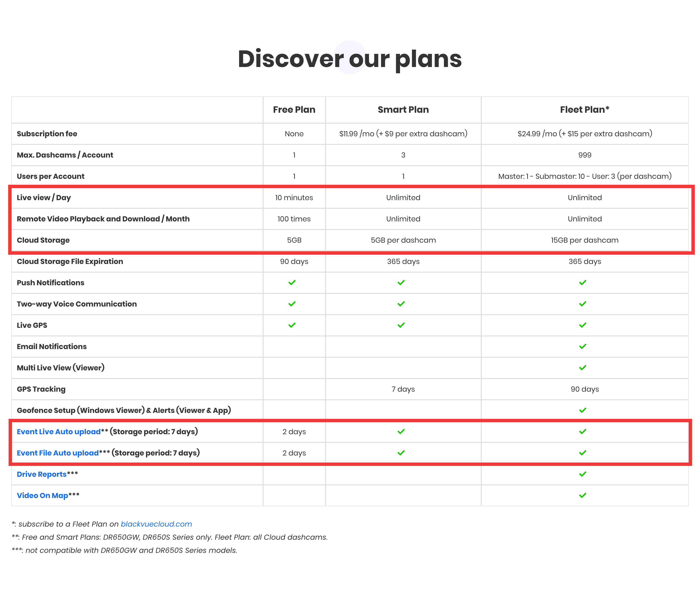
Task: Click the 2 days Event Live Auto upload cell
Action: 294,432
